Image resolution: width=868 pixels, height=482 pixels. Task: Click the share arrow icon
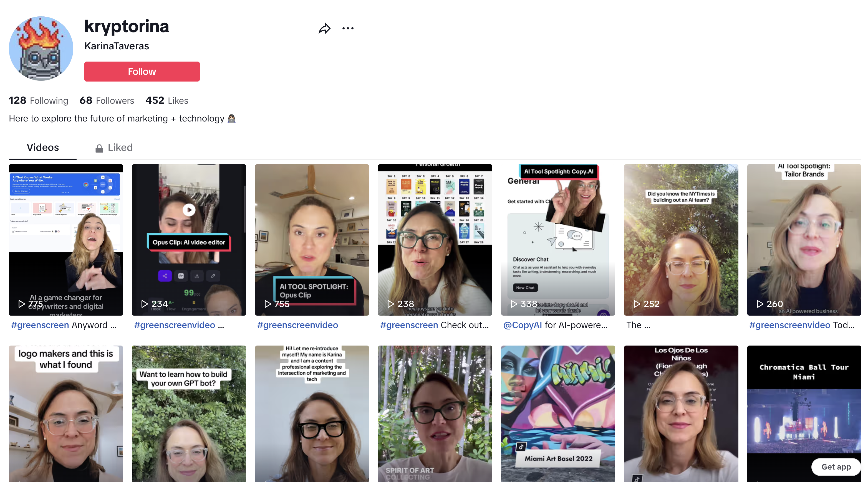click(x=324, y=29)
